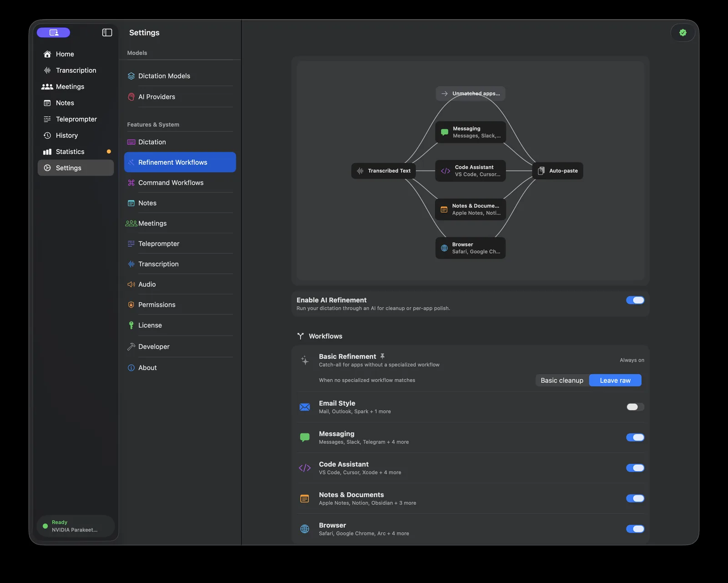Click the Basic Refinement pin icon
728x583 pixels.
[x=382, y=357]
